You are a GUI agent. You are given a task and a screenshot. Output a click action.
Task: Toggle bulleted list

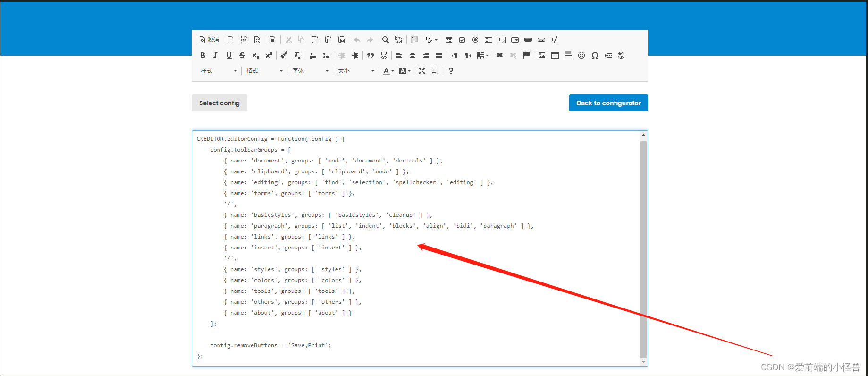click(x=326, y=55)
